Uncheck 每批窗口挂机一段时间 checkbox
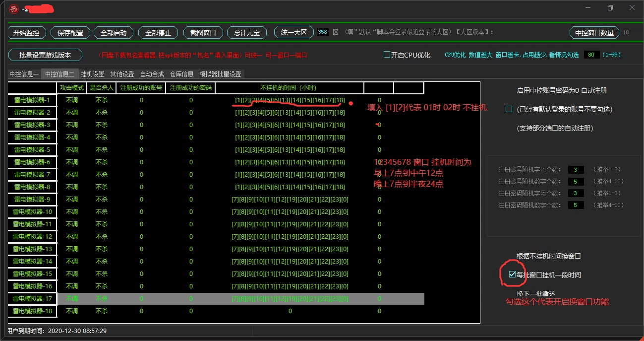Viewport: 644px width, 341px height. [512, 274]
